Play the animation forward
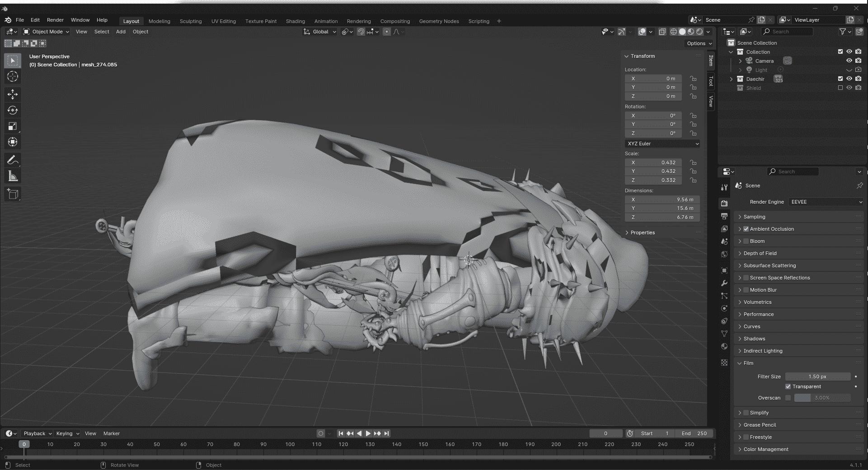Viewport: 868px width, 470px height. pos(368,433)
